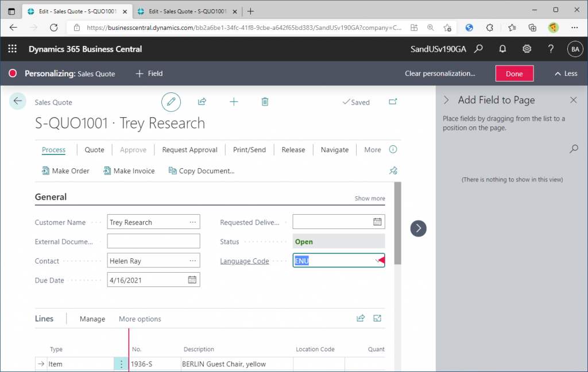Open the Manage menu in Lines
The width and height of the screenshot is (588, 372).
(x=92, y=319)
